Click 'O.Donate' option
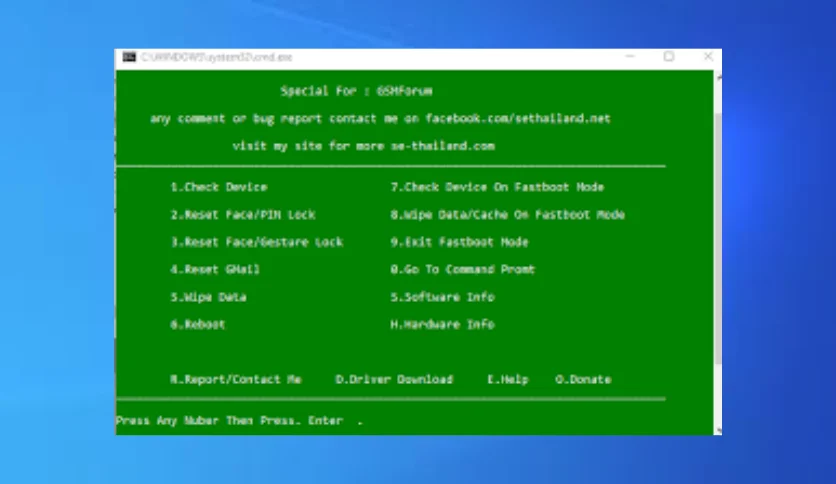 (x=583, y=380)
